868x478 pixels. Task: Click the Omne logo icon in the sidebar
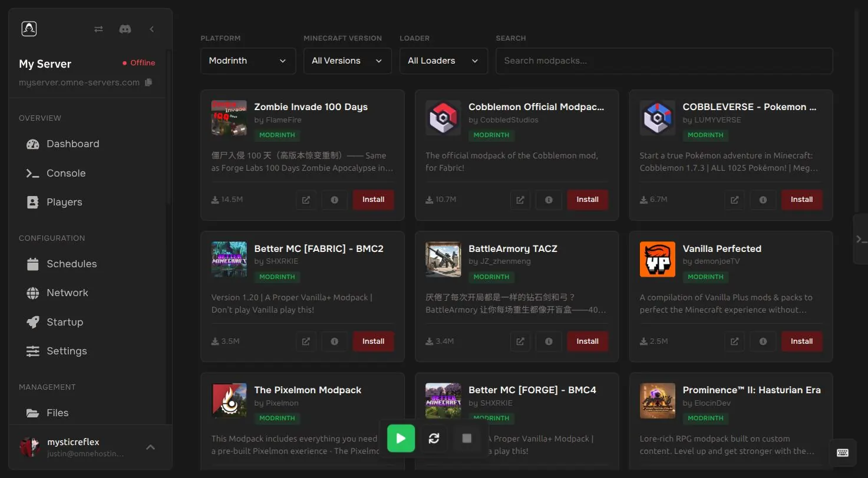29,29
